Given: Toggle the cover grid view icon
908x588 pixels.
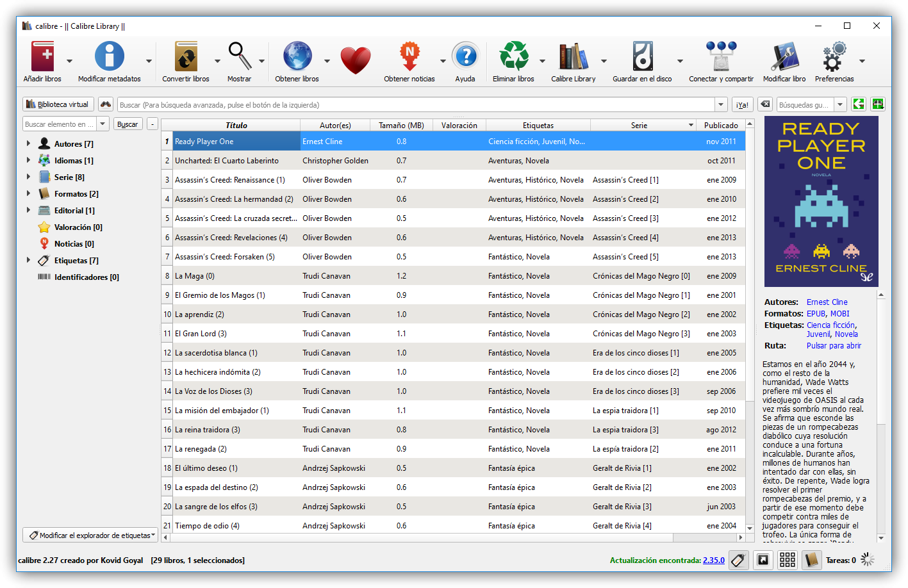Looking at the screenshot, I should pos(788,560).
